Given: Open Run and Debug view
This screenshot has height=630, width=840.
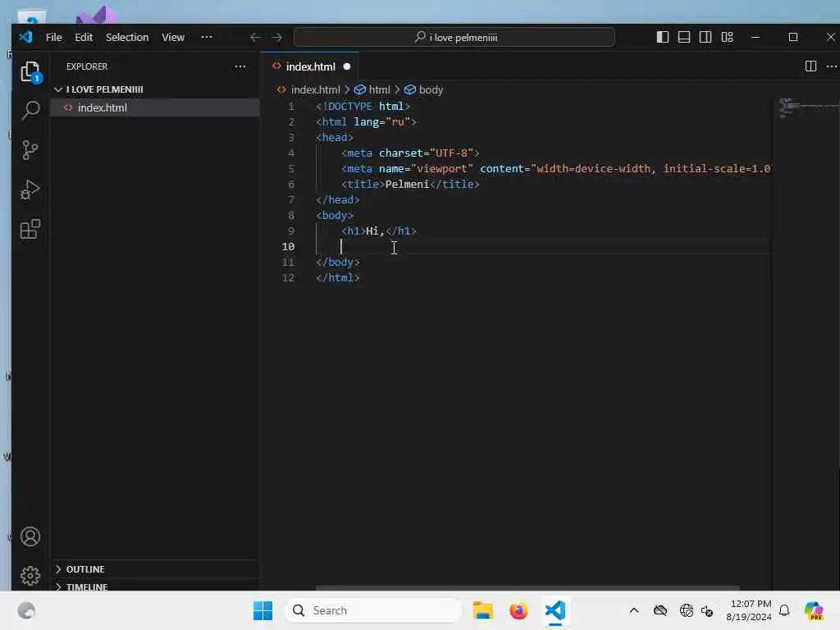Looking at the screenshot, I should [x=30, y=189].
